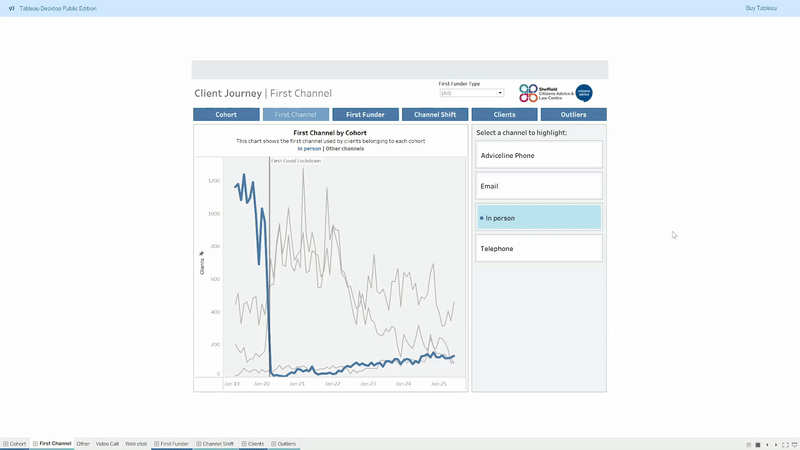The height and width of the screenshot is (450, 800).
Task: Highlight the Telephone channel
Action: click(x=539, y=248)
